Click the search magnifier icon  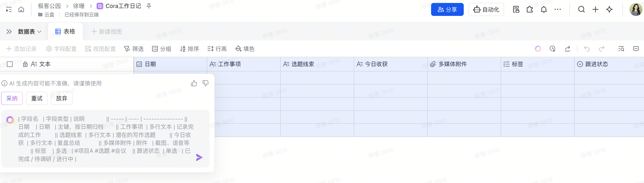(581, 10)
